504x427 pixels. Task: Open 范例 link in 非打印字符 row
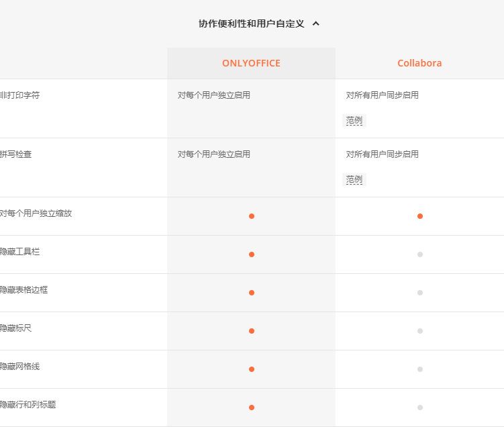point(354,121)
